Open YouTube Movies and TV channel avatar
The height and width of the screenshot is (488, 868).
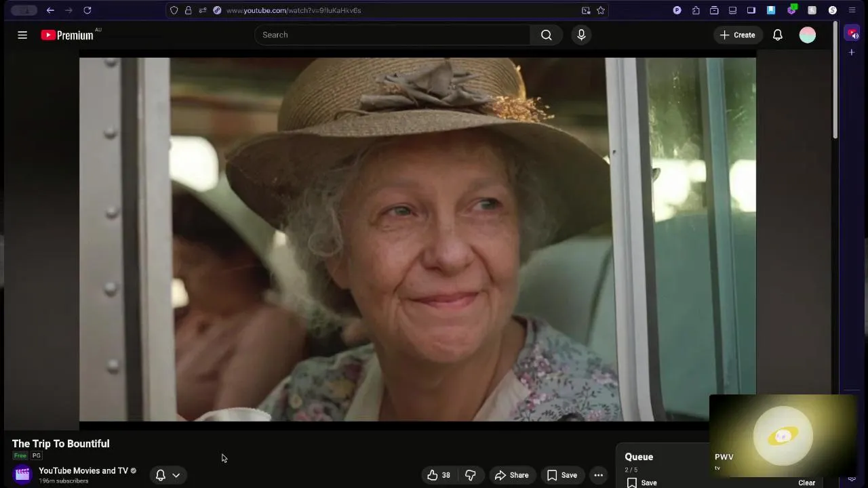coord(22,474)
